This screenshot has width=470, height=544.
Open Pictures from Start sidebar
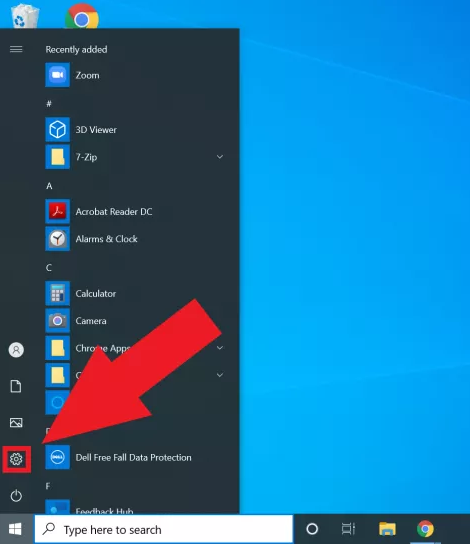point(16,423)
